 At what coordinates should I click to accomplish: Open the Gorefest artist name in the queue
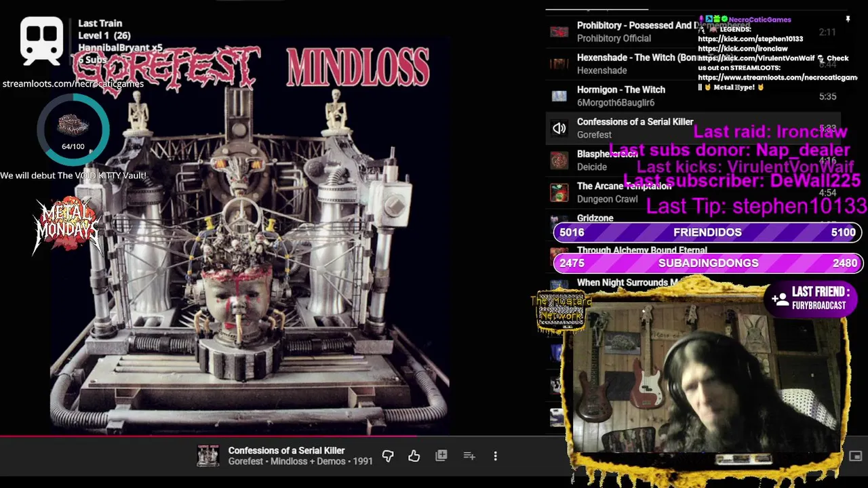pos(594,135)
